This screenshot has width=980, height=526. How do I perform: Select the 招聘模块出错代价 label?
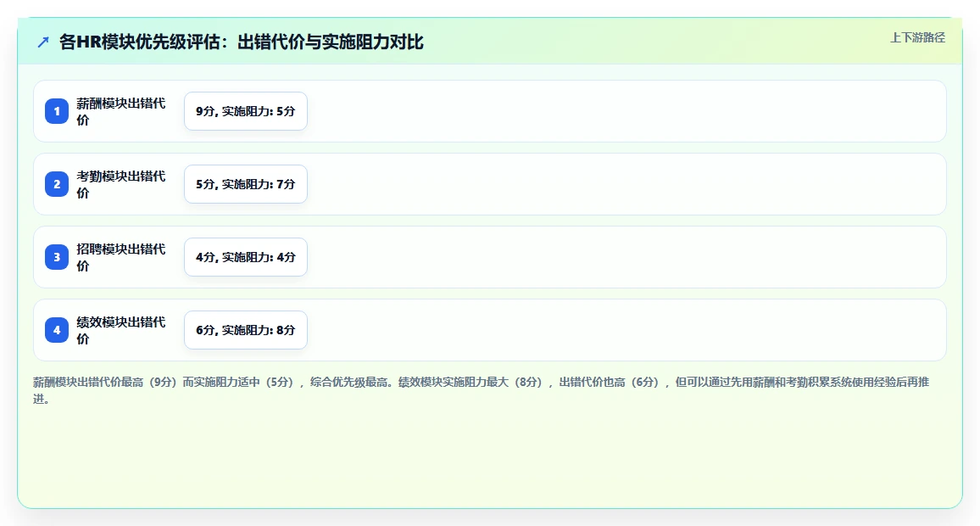(x=121, y=257)
